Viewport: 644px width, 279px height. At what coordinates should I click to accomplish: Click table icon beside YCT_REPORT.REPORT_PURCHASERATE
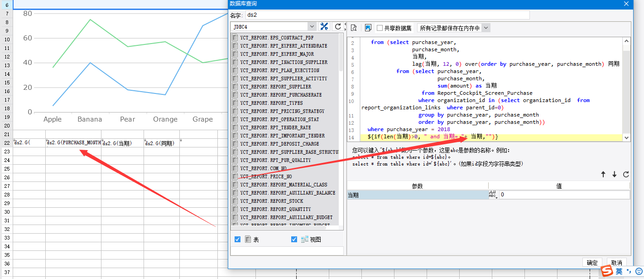(235, 95)
